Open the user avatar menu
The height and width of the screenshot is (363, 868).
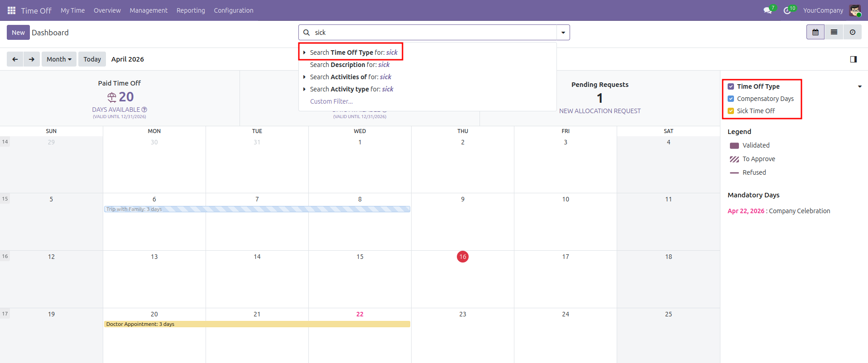pos(855,10)
